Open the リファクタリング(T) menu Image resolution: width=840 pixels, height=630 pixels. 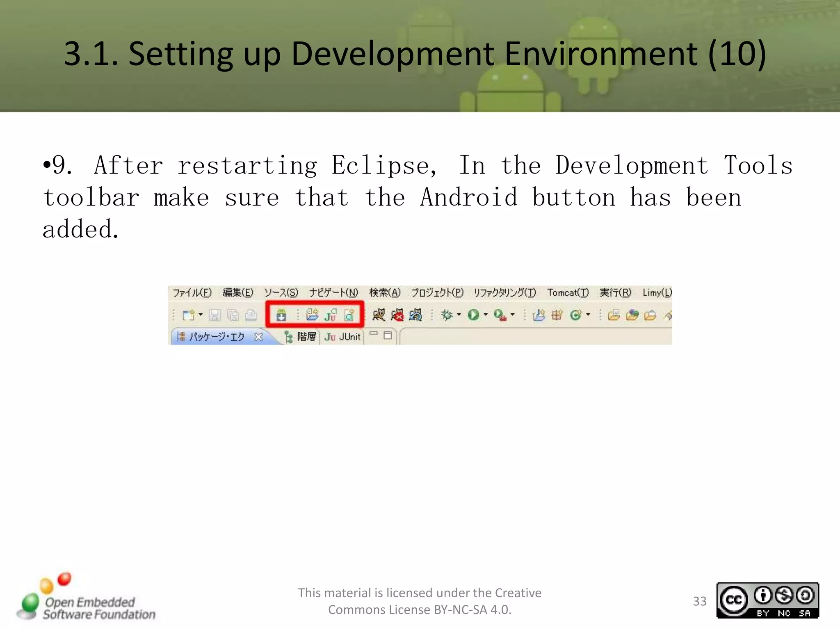point(505,292)
